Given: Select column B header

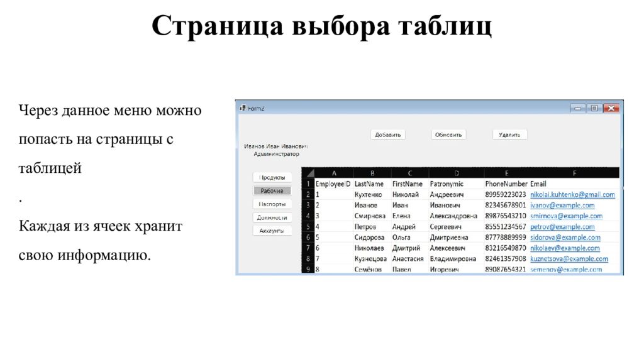Looking at the screenshot, I should 372,173.
